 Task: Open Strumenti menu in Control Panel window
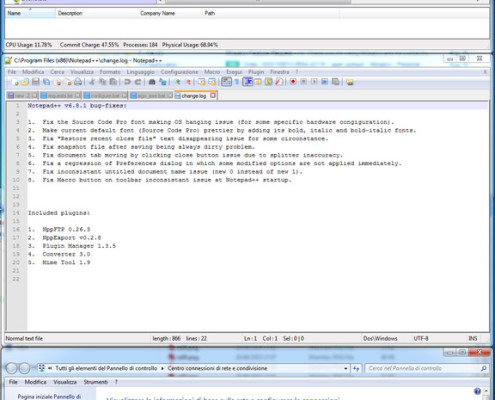click(96, 382)
